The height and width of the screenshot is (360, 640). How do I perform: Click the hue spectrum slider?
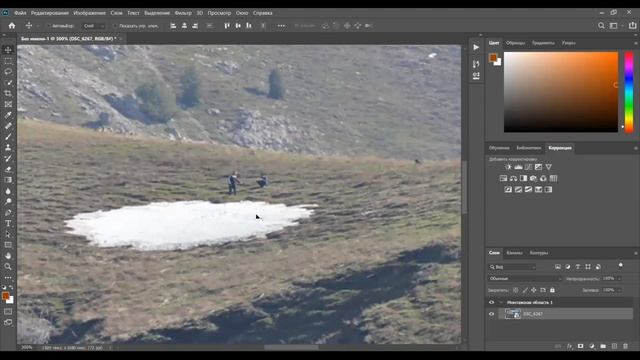[x=629, y=92]
